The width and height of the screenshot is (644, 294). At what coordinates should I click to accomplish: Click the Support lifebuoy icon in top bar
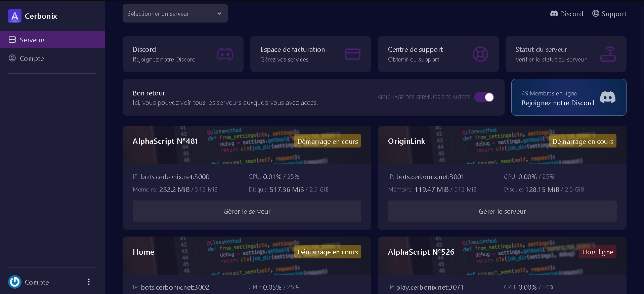coord(596,13)
